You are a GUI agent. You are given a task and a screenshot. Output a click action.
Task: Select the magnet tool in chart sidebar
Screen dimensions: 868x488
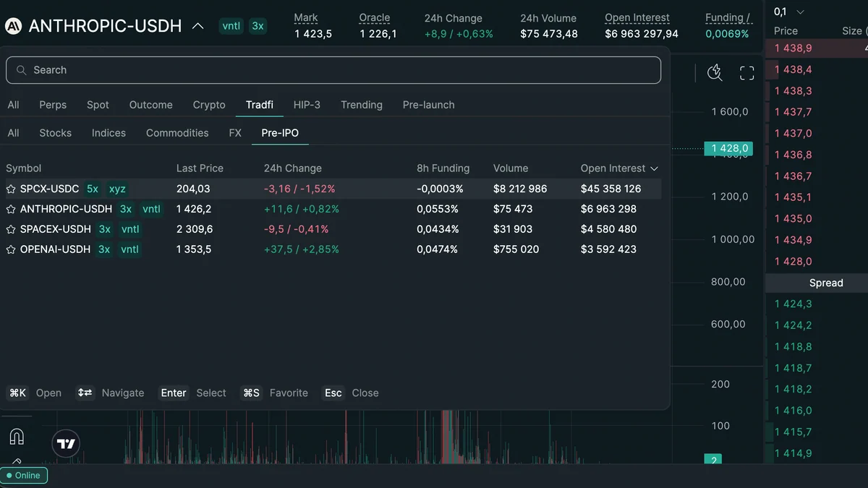[17, 437]
